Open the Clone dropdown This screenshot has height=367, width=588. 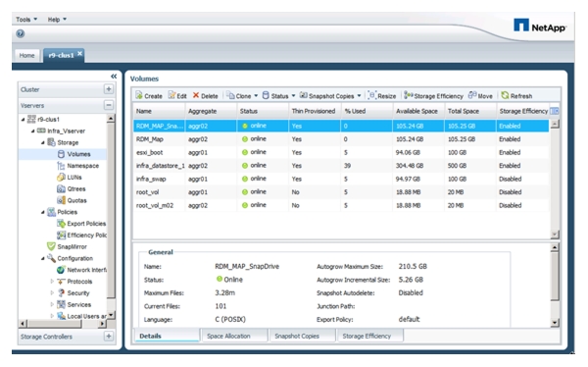point(242,96)
